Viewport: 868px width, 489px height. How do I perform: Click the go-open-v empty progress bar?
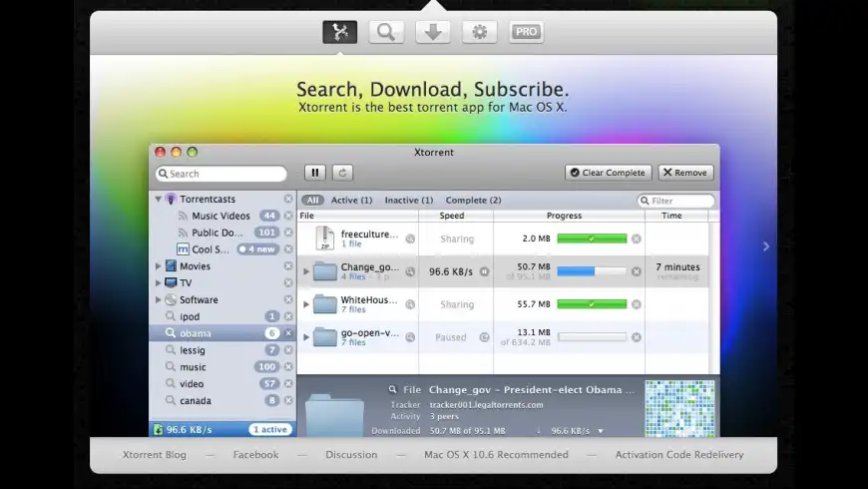tap(592, 336)
